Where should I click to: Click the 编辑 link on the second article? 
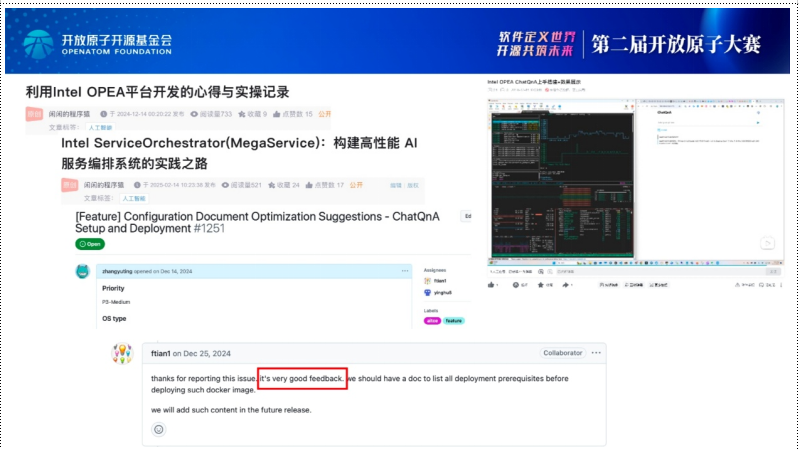[395, 186]
